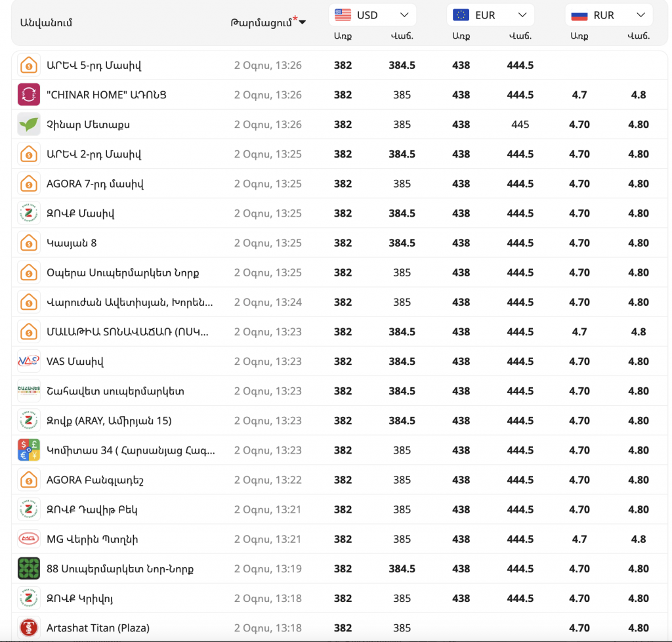Click the CHINAR HOME logo icon
This screenshot has width=672, height=642.
(x=29, y=95)
